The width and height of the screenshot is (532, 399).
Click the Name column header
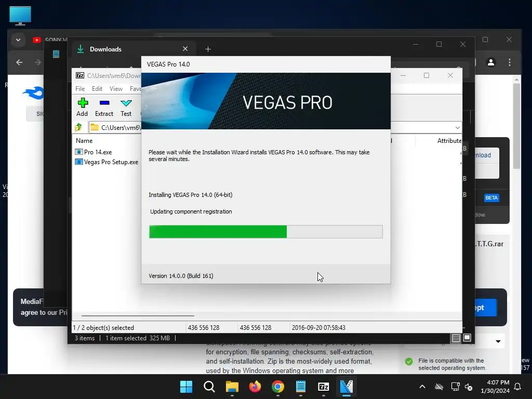84,140
